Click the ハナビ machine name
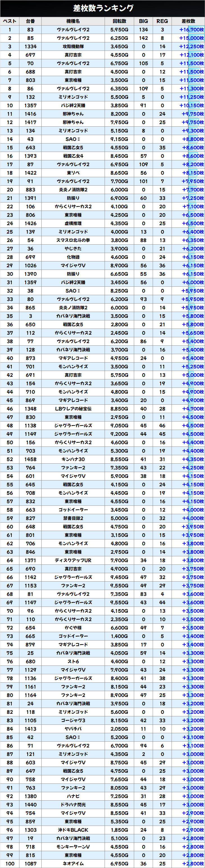205x868 pixels. [x=73, y=796]
